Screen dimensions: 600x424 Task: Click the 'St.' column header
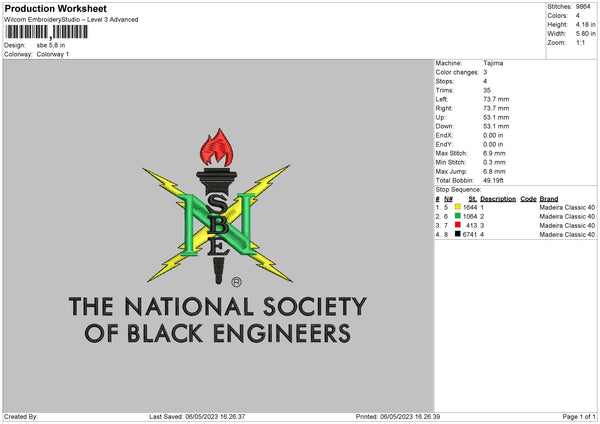click(x=473, y=199)
